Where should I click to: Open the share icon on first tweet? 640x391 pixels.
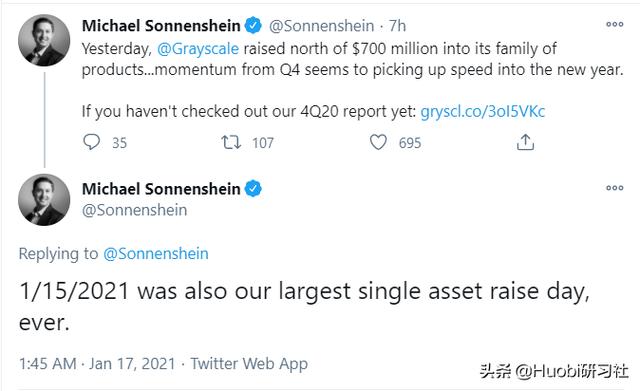[525, 142]
